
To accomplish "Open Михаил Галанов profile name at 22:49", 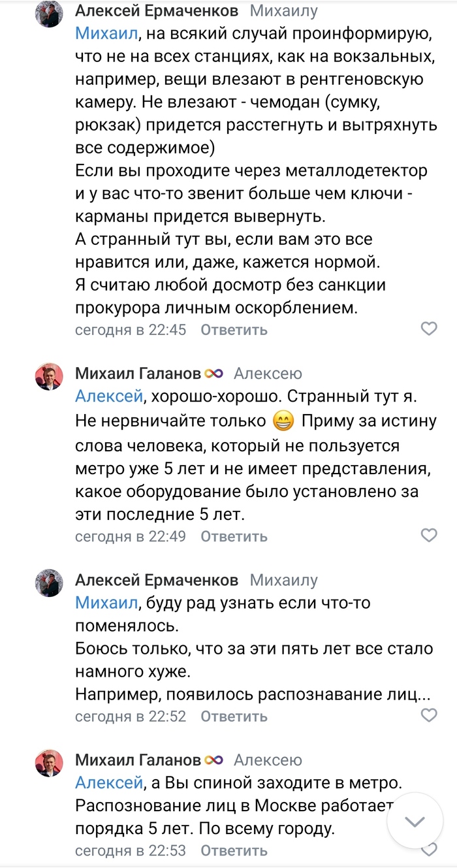I will [x=138, y=374].
